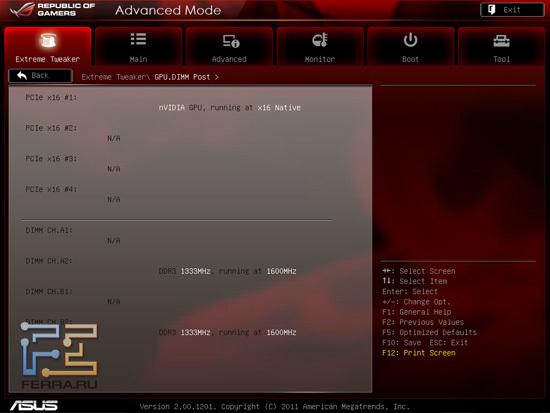Click 'nVIDIA GPU, running at x16 Native'
Viewport: 550px width, 413px height.
230,108
